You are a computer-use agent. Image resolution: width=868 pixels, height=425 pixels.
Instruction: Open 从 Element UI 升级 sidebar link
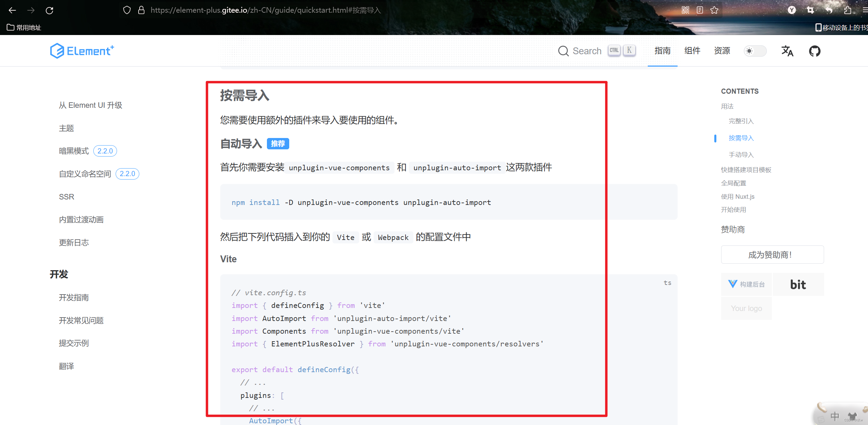click(x=91, y=105)
